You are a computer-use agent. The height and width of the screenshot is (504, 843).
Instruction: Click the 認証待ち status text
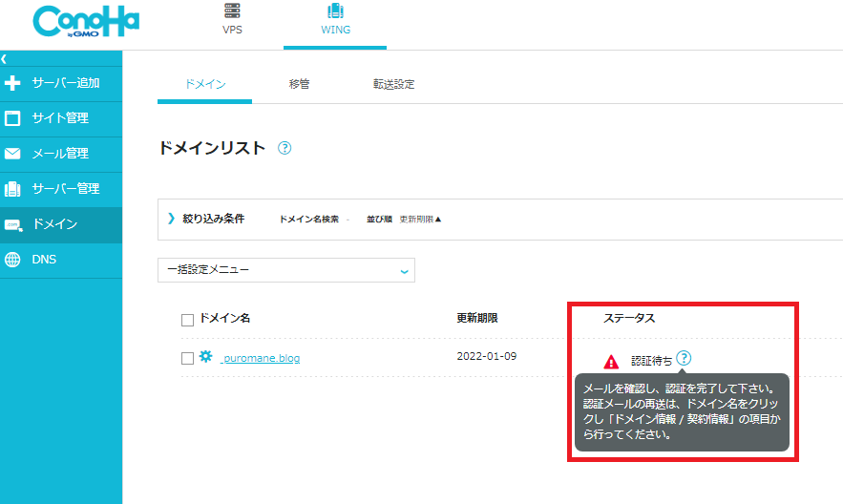(x=651, y=361)
